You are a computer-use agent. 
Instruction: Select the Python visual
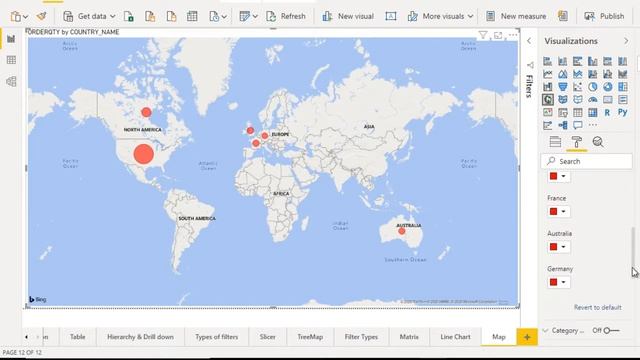click(x=622, y=112)
